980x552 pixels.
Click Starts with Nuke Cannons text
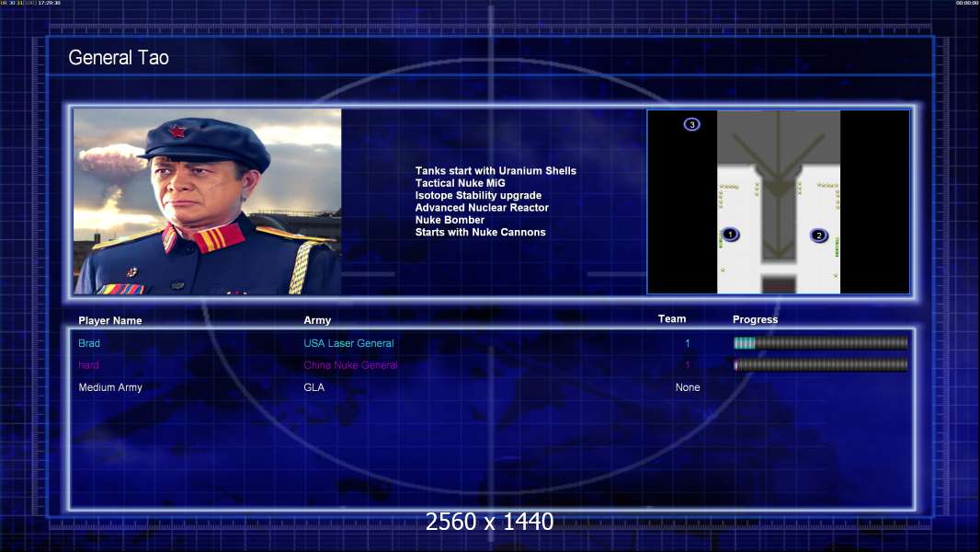click(x=480, y=232)
